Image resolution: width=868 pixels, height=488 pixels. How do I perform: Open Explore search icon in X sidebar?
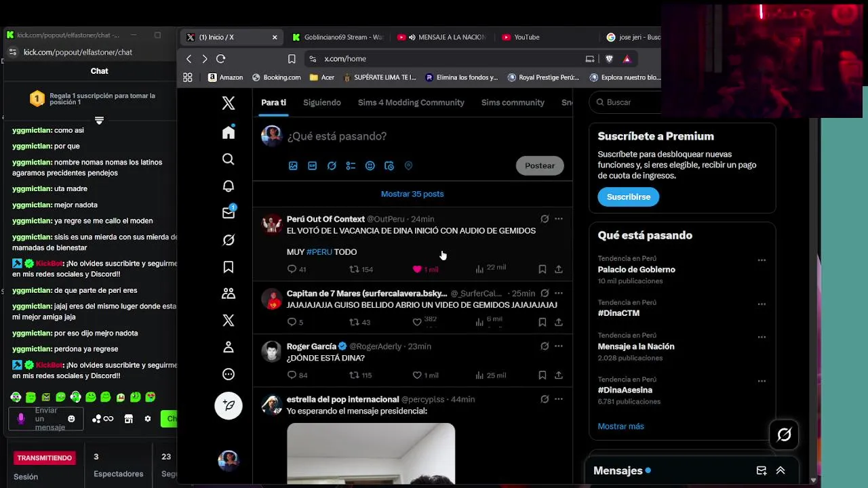pyautogui.click(x=229, y=159)
